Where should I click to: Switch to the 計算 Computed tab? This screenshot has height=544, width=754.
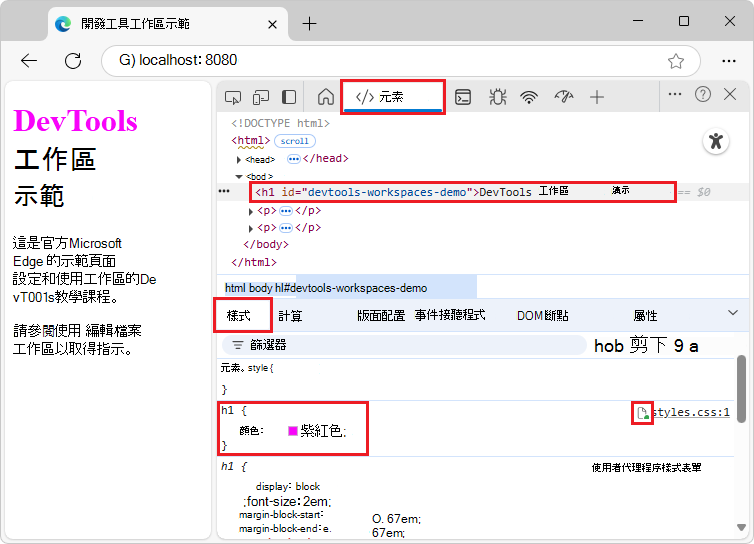point(290,316)
